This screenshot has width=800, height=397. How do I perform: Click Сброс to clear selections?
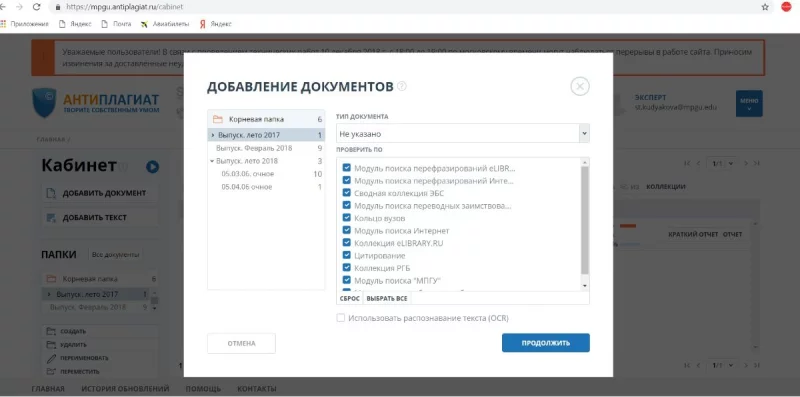[x=349, y=299]
